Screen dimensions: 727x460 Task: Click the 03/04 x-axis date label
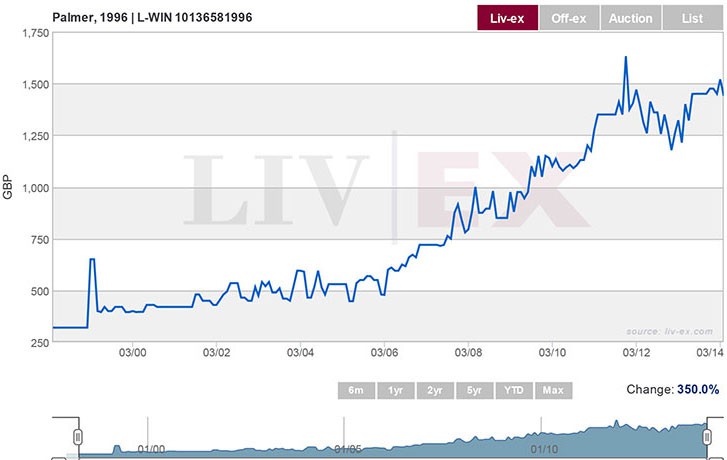300,353
